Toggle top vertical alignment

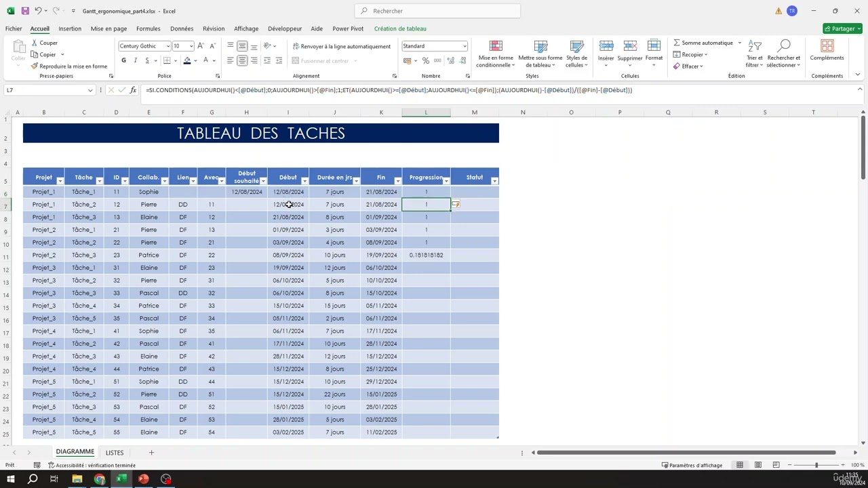pos(231,46)
